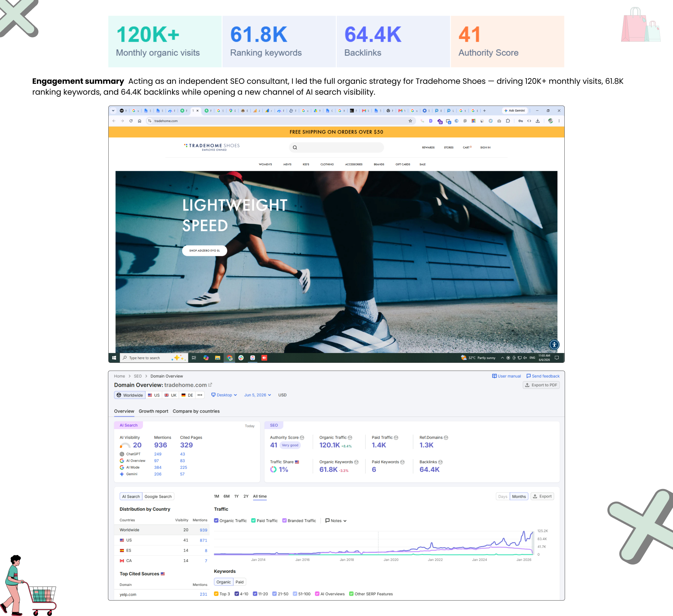Open Chrome's three-dot menu
The image size is (673, 616).
coord(559,121)
